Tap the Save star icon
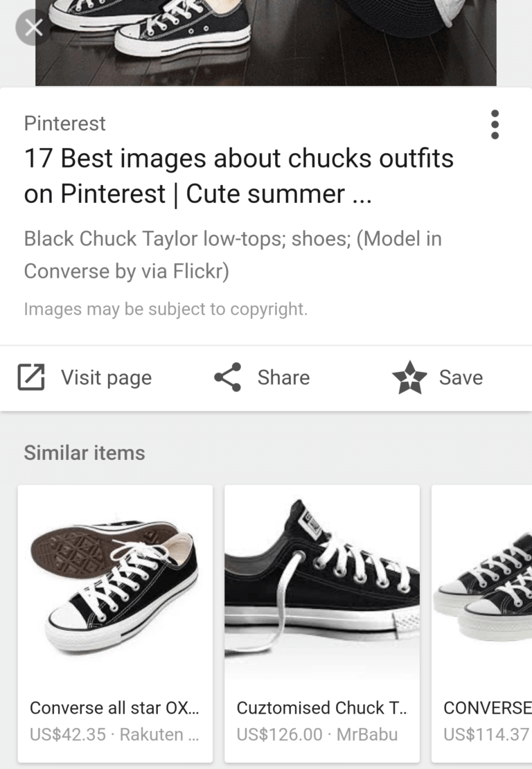Screen dimensions: 532x769 pyautogui.click(x=409, y=377)
